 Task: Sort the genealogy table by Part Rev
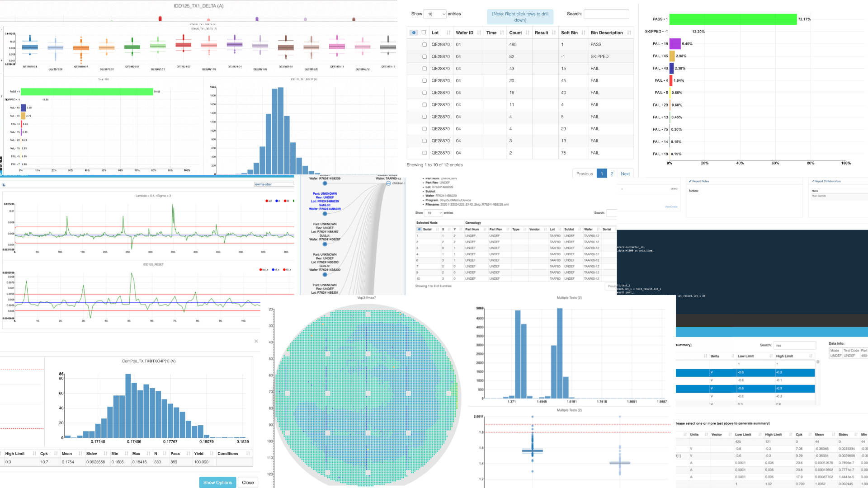pyautogui.click(x=499, y=229)
